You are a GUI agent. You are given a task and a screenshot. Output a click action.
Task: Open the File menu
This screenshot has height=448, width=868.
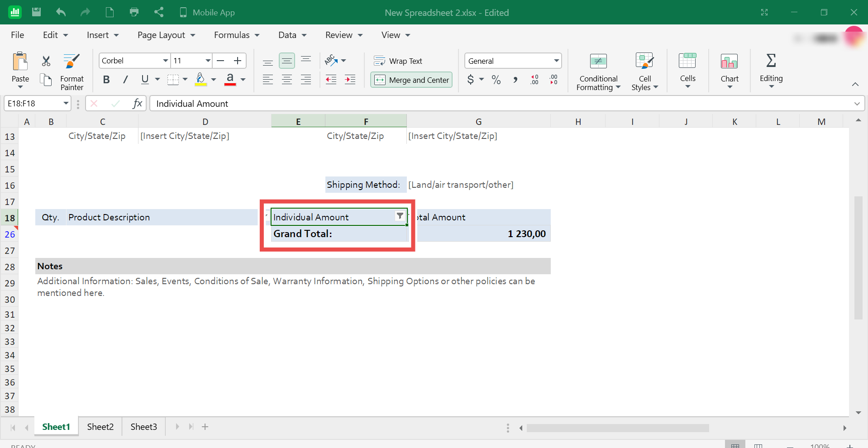pyautogui.click(x=18, y=35)
